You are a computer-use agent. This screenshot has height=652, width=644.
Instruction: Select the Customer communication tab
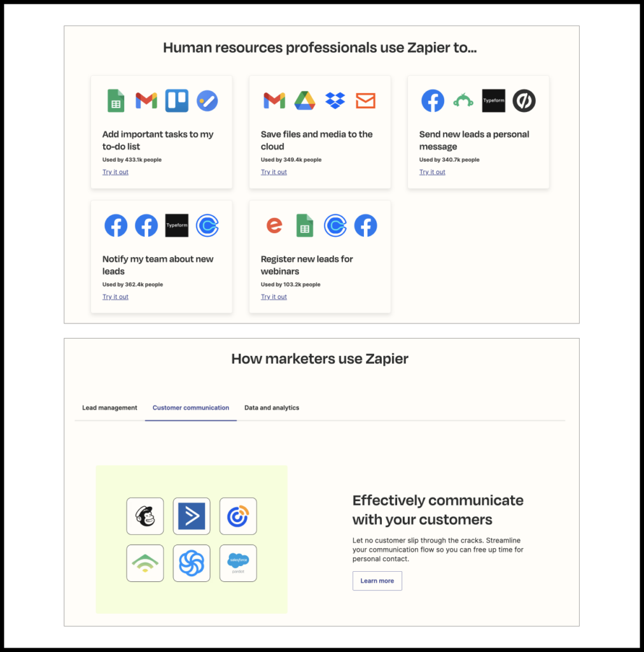click(191, 408)
